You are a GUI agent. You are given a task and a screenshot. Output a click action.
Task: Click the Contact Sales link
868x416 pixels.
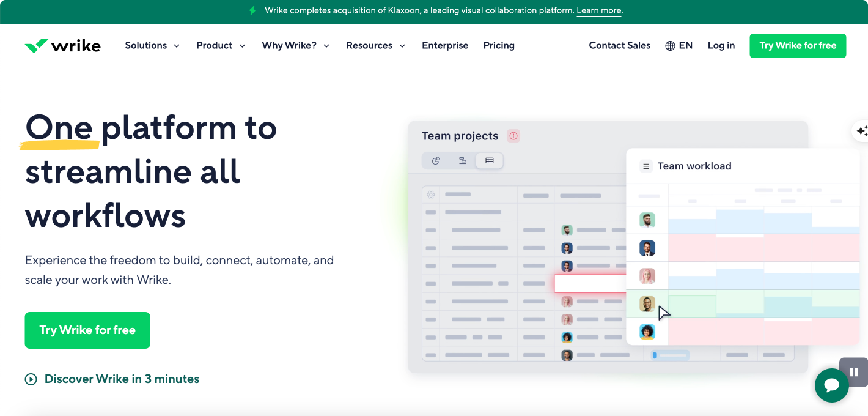[x=620, y=45]
